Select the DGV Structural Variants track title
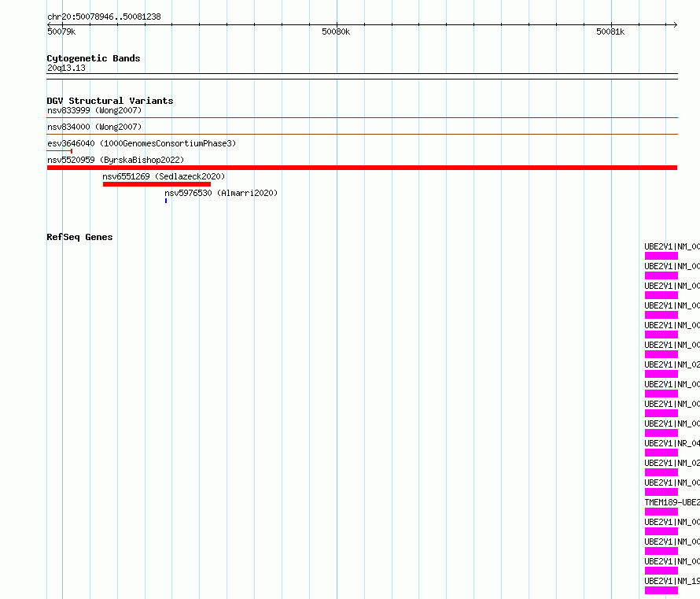Viewport: 700px width, 599px height. pos(110,101)
